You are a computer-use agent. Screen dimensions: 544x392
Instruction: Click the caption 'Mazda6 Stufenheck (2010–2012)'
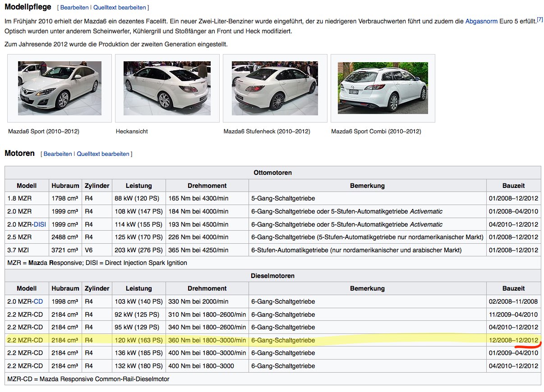coord(267,132)
